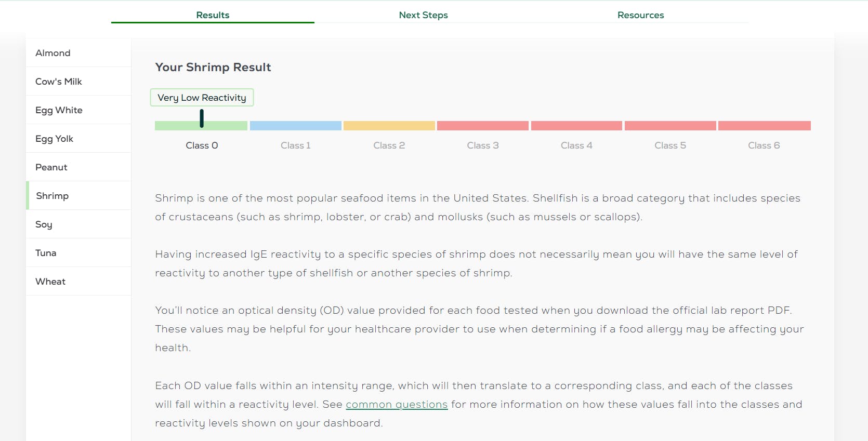Open the Tuna result

coord(46,253)
